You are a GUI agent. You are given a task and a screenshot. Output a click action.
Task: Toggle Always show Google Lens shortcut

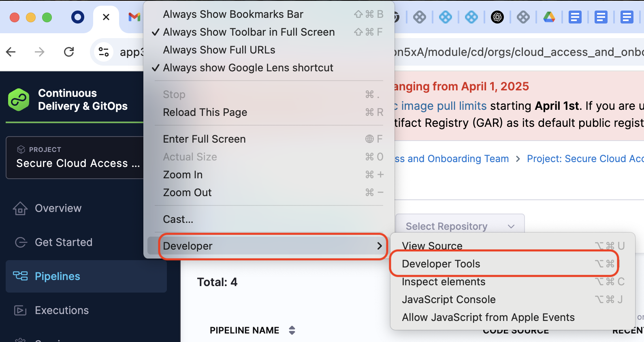tap(248, 68)
